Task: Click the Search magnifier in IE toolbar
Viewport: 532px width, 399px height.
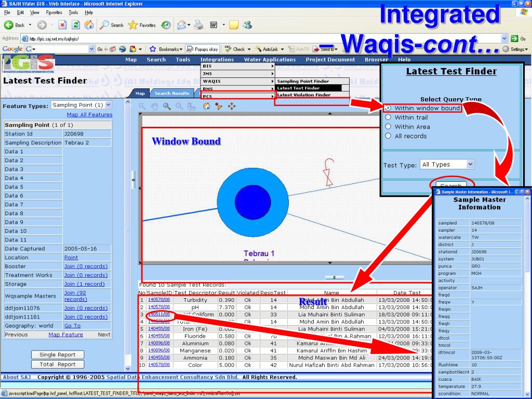Action: click(111, 25)
